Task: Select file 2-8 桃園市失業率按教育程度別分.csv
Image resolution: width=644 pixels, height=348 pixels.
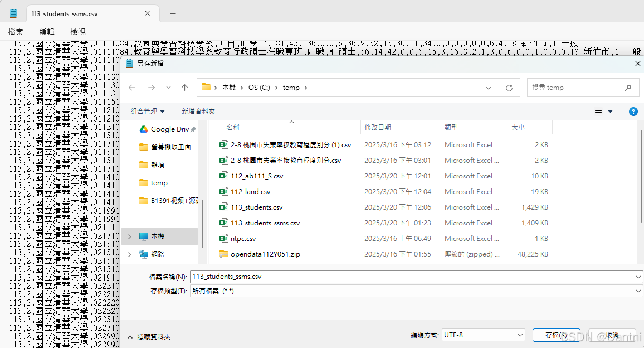Action: (x=286, y=161)
